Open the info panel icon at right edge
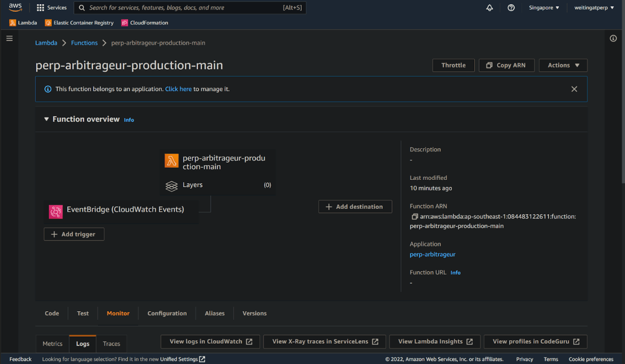This screenshot has width=625, height=364. click(613, 39)
